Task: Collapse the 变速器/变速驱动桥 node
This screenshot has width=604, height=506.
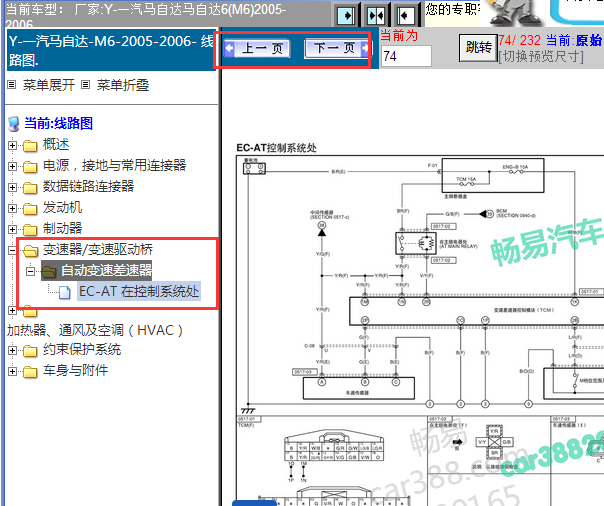Action: click(x=12, y=250)
